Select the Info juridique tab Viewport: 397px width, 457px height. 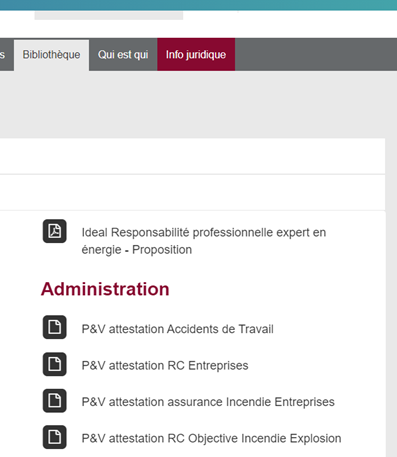coord(196,55)
